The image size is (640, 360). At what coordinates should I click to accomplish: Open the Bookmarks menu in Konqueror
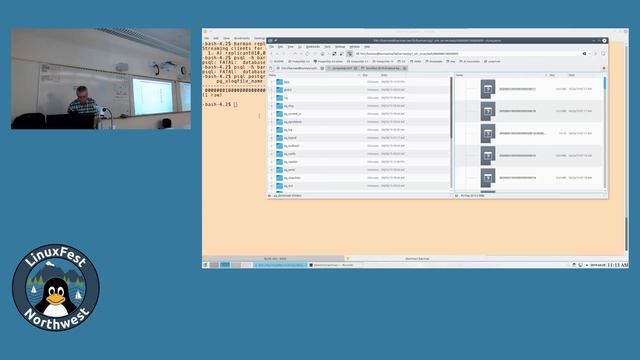pyautogui.click(x=313, y=47)
